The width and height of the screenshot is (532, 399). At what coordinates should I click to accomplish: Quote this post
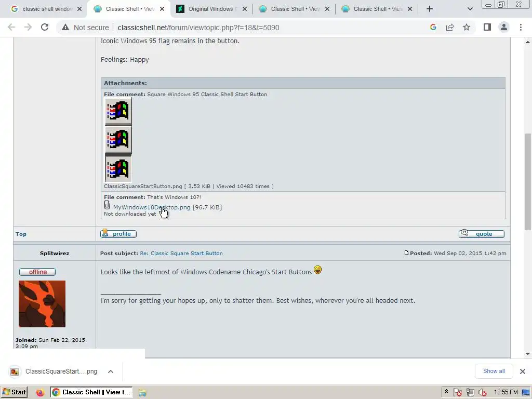pos(482,234)
